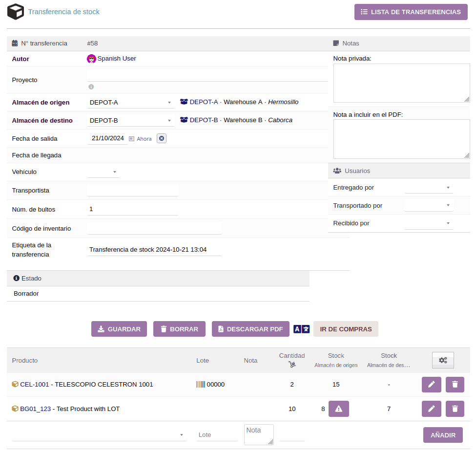Click the Nota privada text area
Screen dimensions: 476x455
click(x=401, y=83)
